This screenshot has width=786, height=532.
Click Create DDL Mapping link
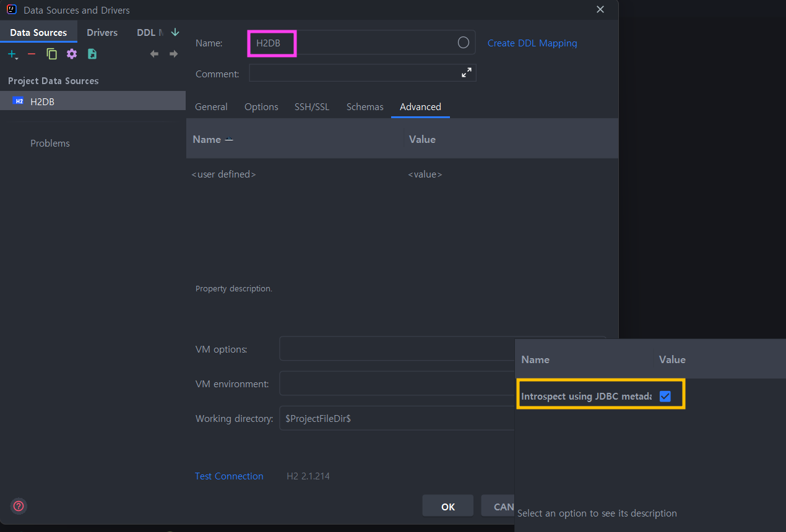(532, 43)
